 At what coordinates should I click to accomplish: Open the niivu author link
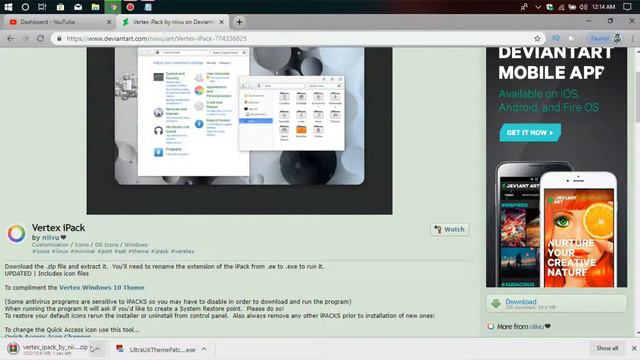51,238
